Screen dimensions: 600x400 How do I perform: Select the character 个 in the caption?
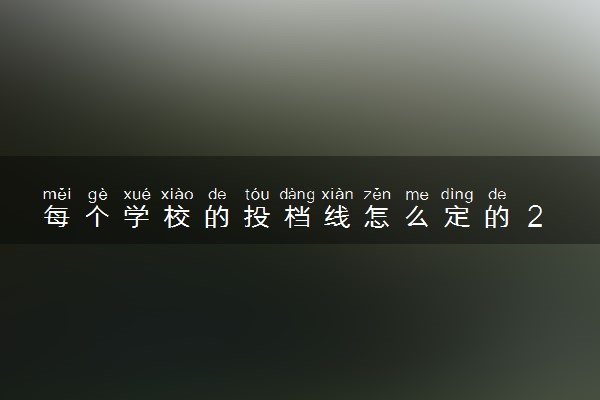[x=97, y=216]
